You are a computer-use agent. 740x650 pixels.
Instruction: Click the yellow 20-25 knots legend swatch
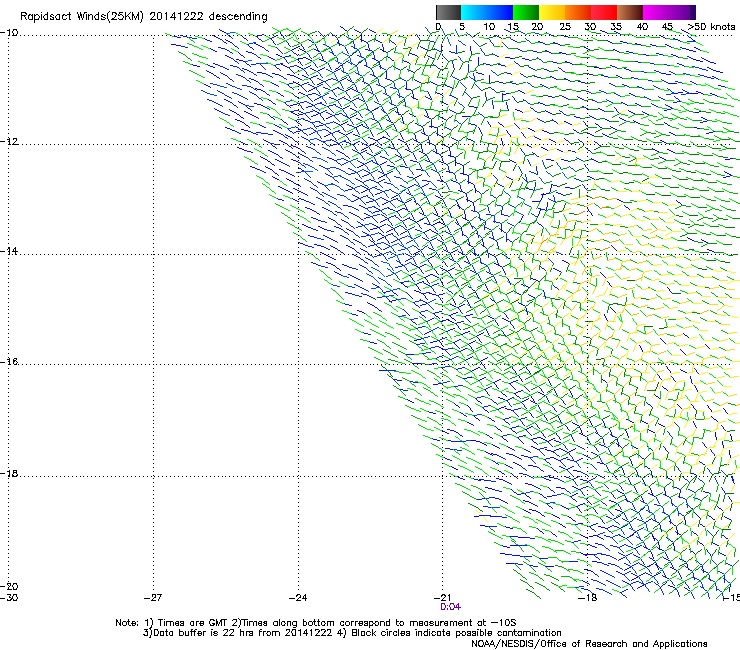[x=552, y=12]
